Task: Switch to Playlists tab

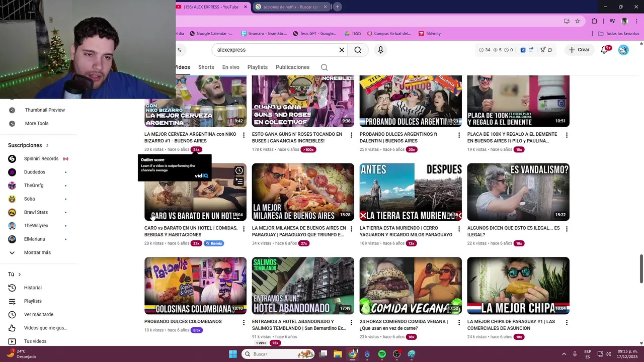Action: coord(258,67)
